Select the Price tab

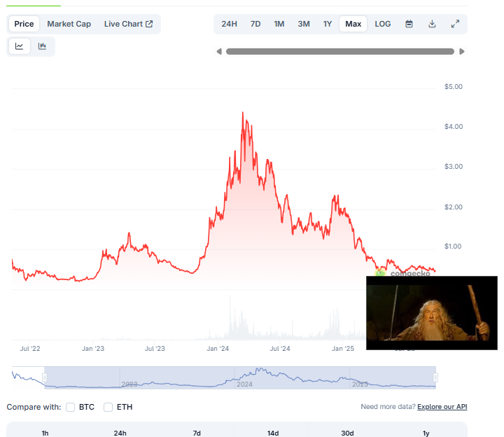[x=24, y=24]
